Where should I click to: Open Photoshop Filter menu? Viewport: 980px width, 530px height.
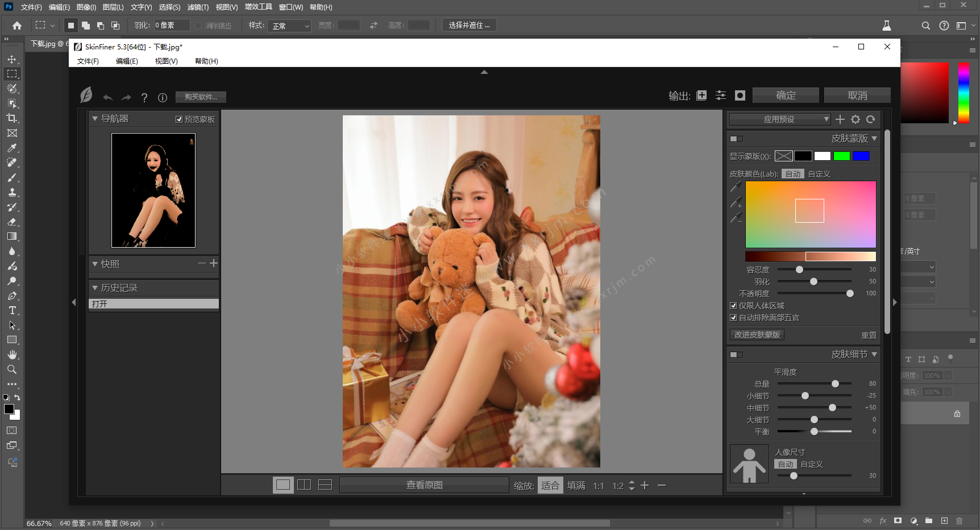[x=198, y=7]
